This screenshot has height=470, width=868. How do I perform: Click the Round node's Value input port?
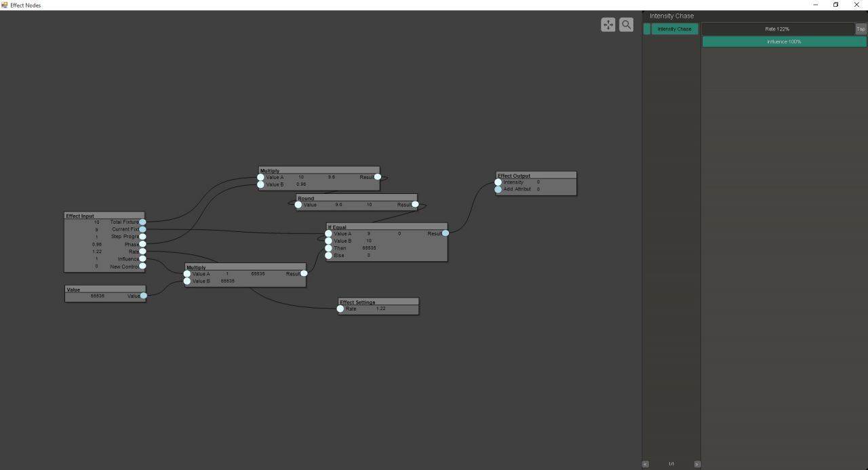[x=298, y=205]
